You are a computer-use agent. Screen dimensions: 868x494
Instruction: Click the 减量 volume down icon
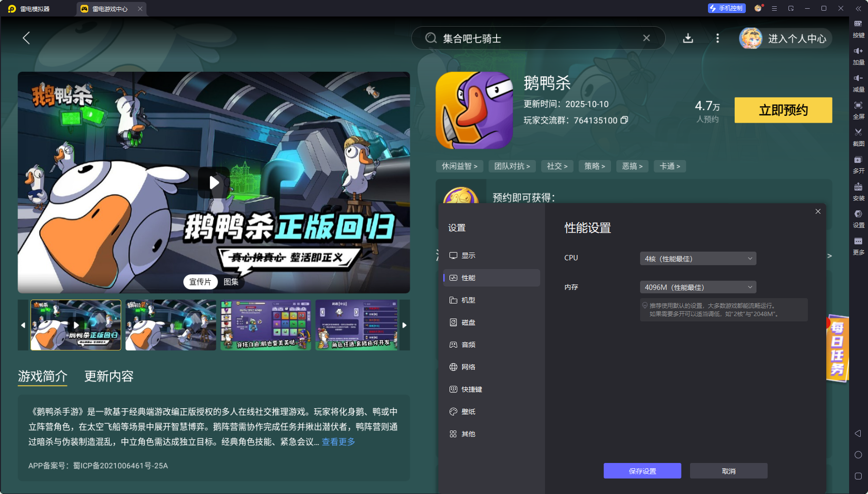[858, 83]
